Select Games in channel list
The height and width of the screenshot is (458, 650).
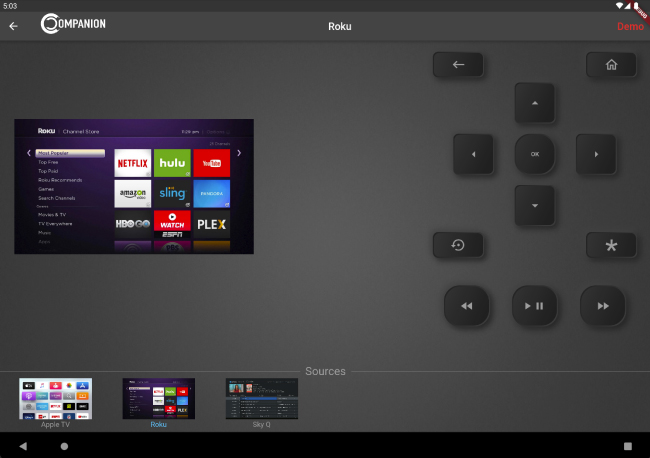[x=46, y=189]
